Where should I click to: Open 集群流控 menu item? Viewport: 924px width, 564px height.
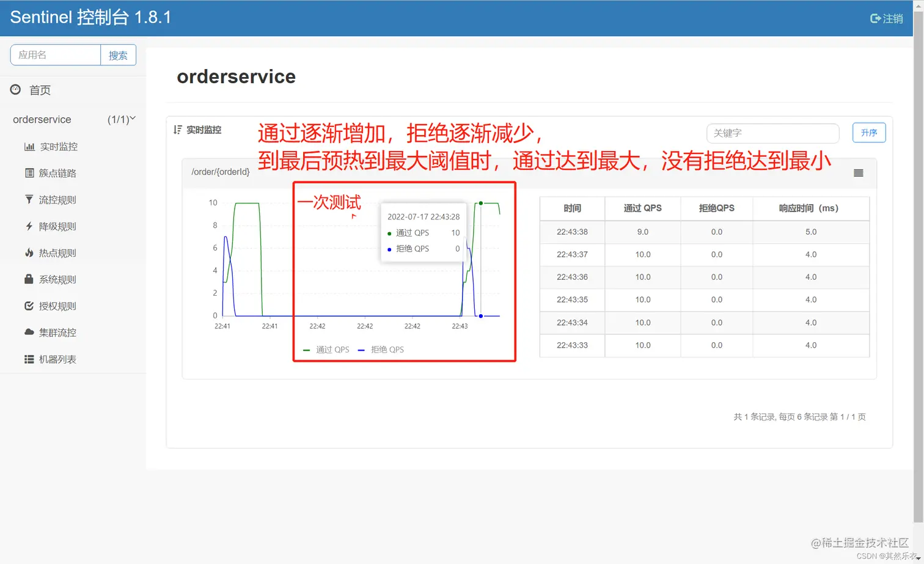(x=57, y=332)
